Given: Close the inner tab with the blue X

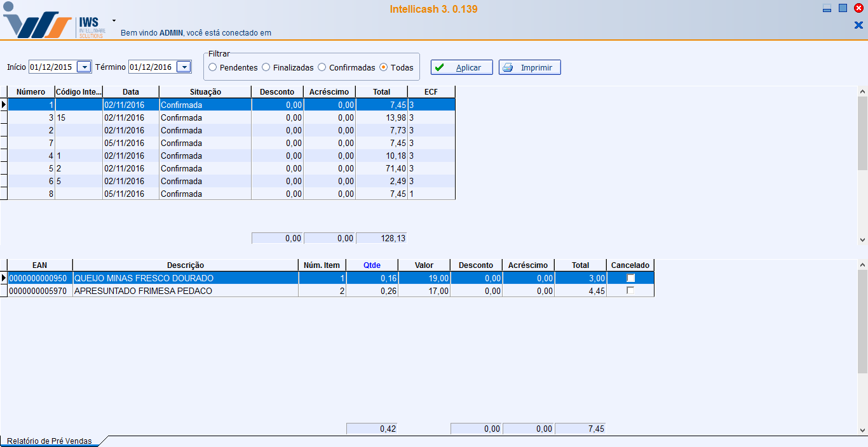Looking at the screenshot, I should coord(858,25).
